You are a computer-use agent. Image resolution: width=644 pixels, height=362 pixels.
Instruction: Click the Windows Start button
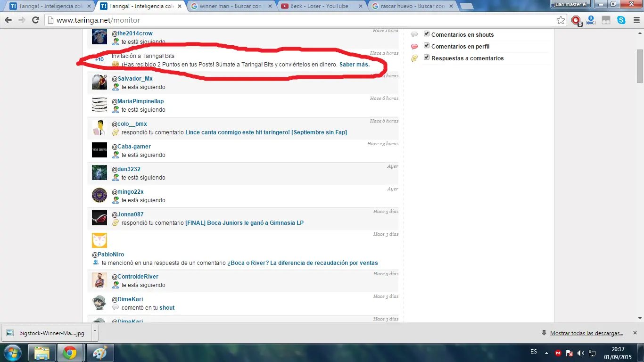pyautogui.click(x=13, y=353)
